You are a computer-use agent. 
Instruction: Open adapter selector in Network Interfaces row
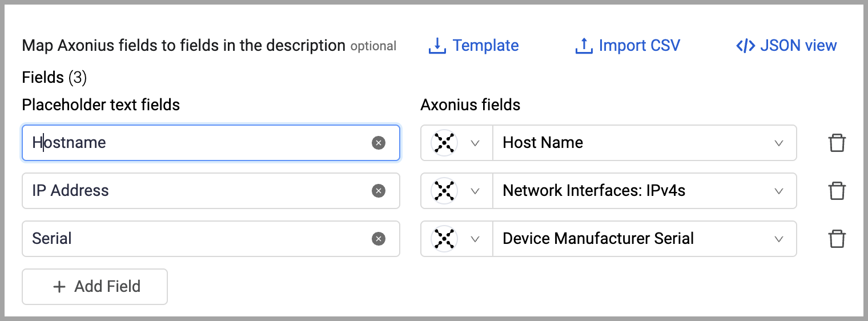point(457,191)
